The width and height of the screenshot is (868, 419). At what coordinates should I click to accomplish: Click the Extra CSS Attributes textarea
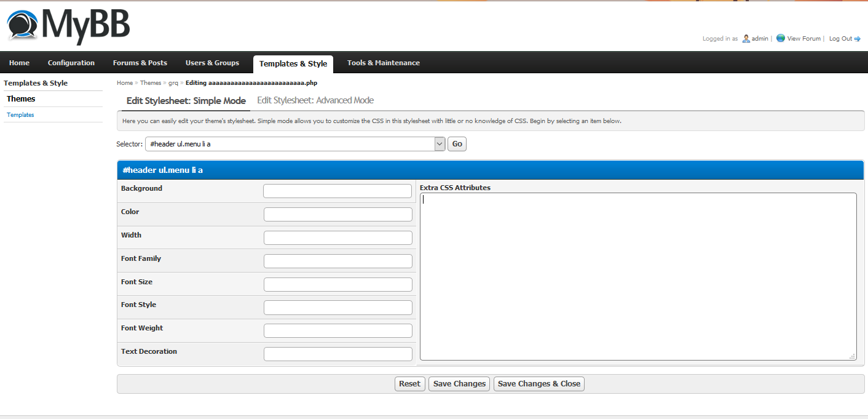point(637,276)
